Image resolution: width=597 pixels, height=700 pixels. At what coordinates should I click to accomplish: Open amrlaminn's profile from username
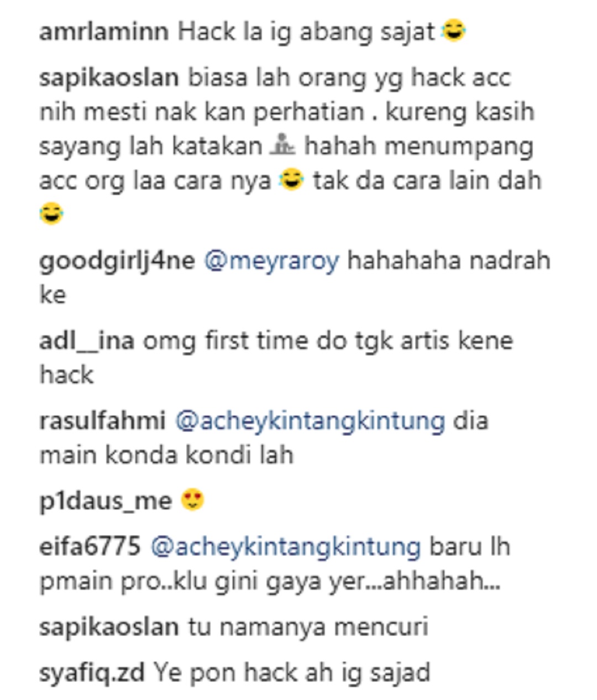pyautogui.click(x=104, y=32)
